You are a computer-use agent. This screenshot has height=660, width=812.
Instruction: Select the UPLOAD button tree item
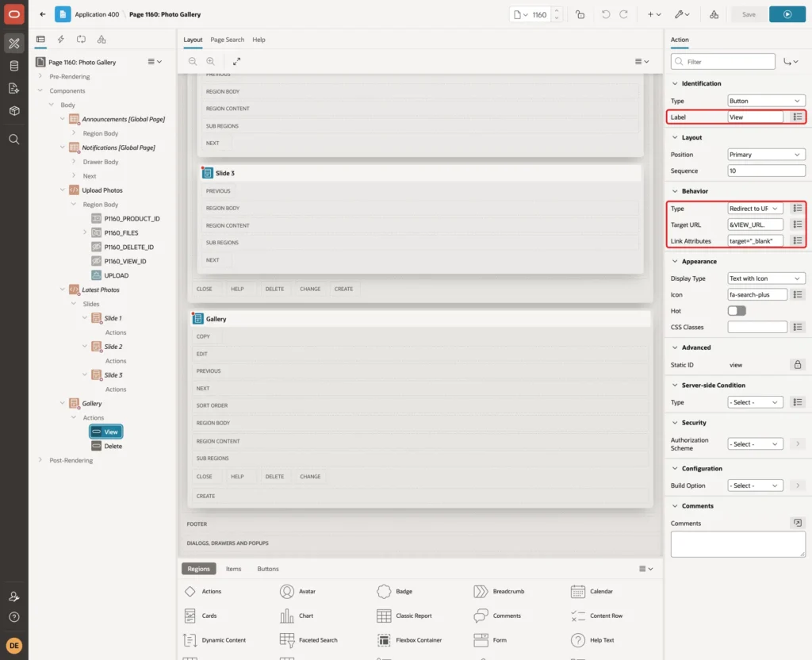[x=110, y=275]
